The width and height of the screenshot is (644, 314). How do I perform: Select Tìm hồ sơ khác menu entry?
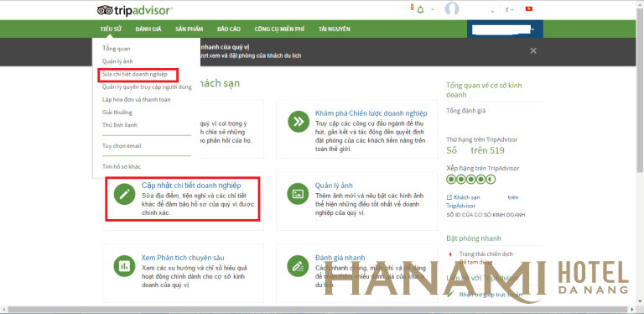[122, 167]
